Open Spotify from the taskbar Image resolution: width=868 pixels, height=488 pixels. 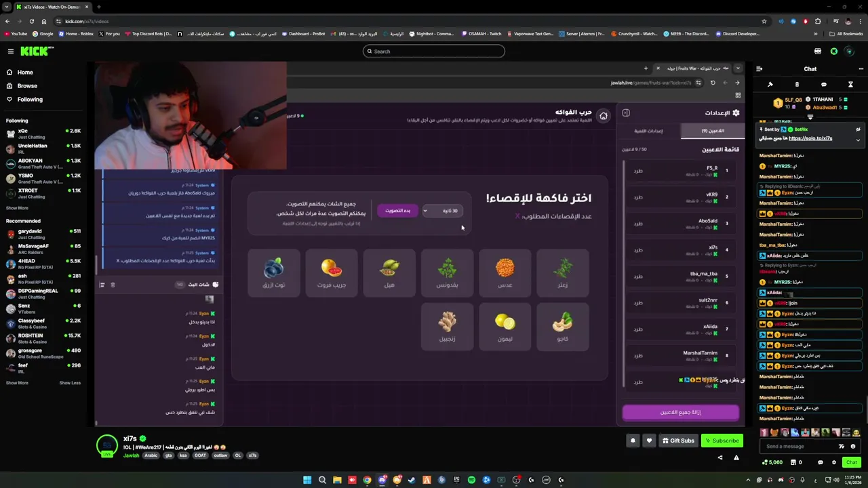(x=471, y=480)
